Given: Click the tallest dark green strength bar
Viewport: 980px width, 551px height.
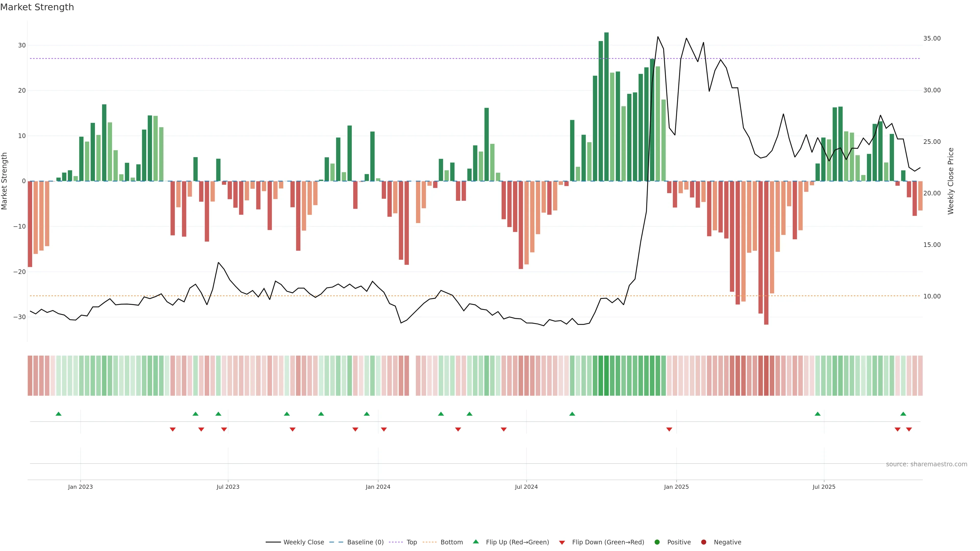Looking at the screenshot, I should click(606, 106).
